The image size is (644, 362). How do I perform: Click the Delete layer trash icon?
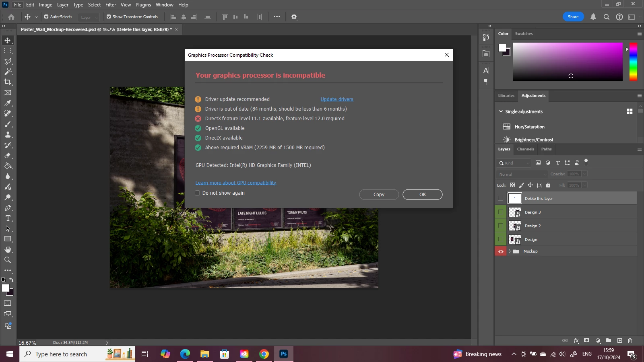630,340
